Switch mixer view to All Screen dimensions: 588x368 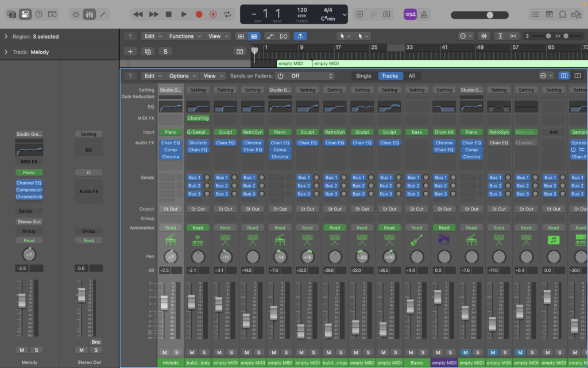point(411,76)
